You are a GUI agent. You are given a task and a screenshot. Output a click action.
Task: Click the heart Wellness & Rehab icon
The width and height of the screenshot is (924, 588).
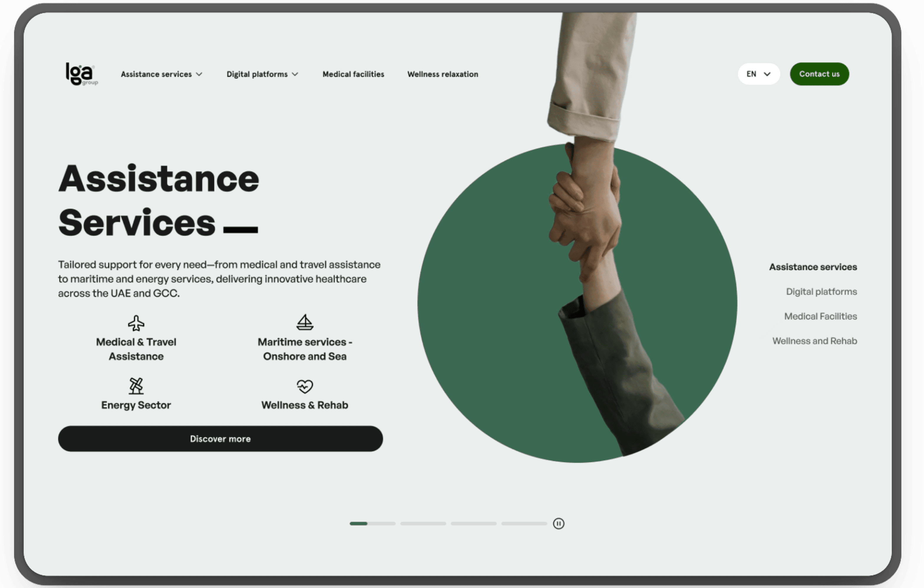(305, 386)
